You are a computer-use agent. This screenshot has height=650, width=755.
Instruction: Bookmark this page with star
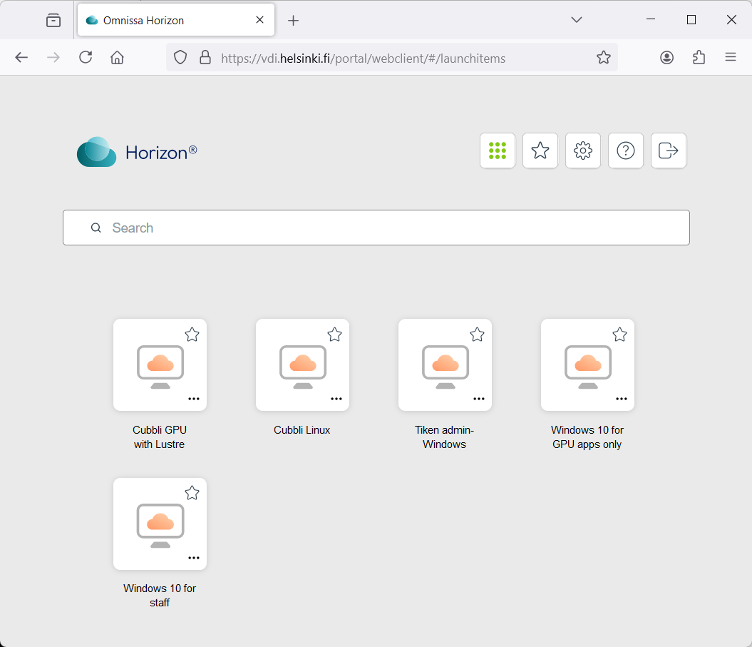coord(605,58)
